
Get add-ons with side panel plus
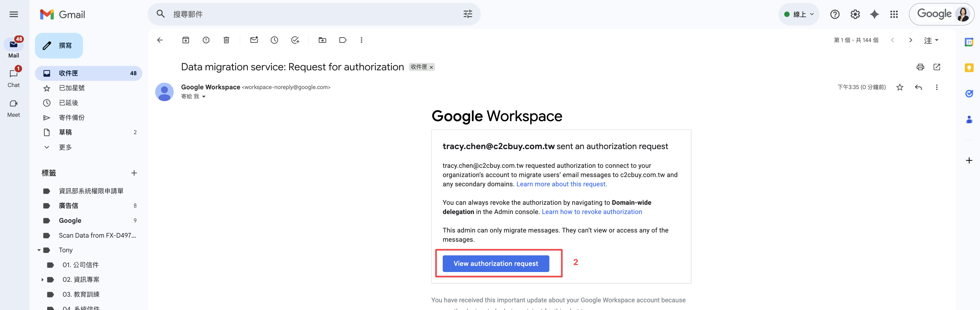tap(969, 160)
